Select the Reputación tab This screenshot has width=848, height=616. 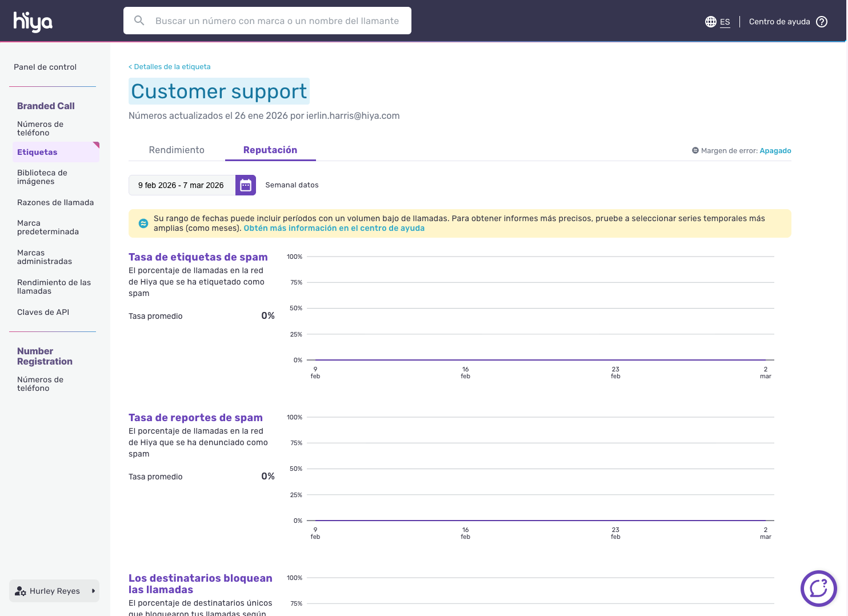coord(270,150)
